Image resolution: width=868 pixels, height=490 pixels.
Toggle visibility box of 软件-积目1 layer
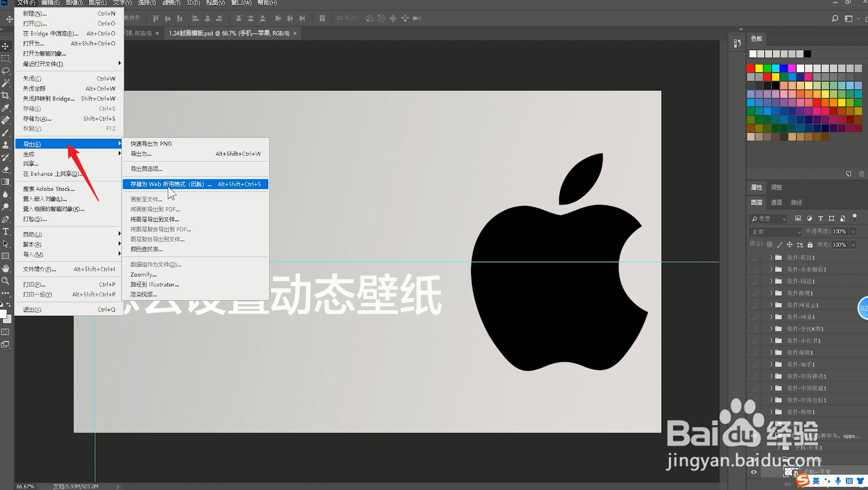pos(754,258)
